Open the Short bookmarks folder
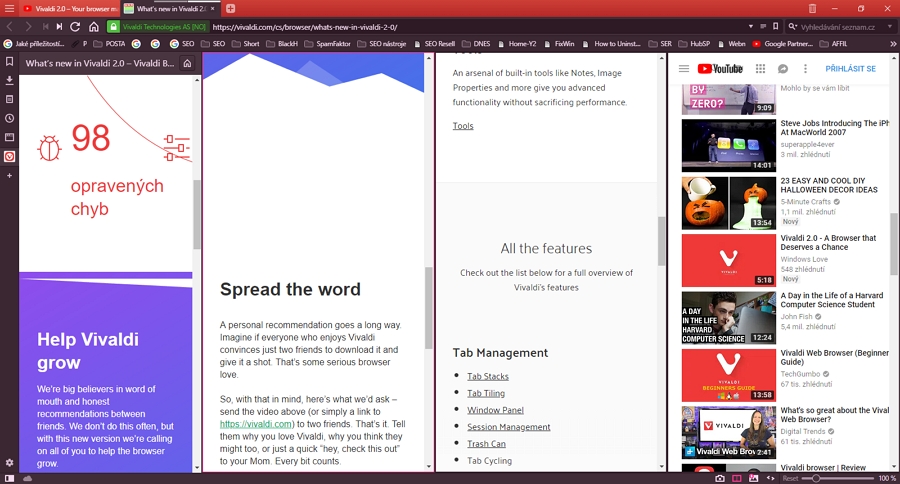Viewport: 900px width, 484px height. [246, 44]
